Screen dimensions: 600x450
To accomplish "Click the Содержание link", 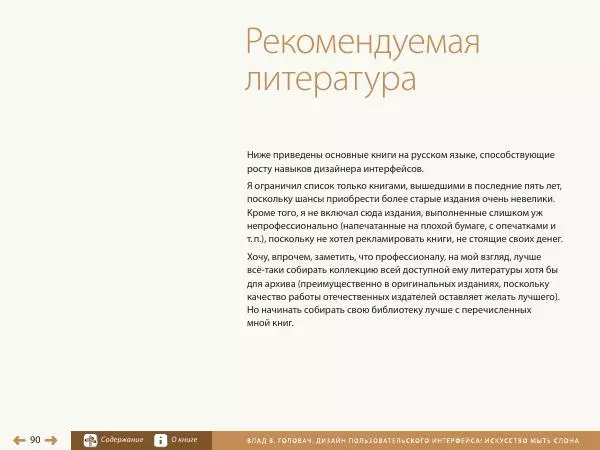I will (122, 440).
